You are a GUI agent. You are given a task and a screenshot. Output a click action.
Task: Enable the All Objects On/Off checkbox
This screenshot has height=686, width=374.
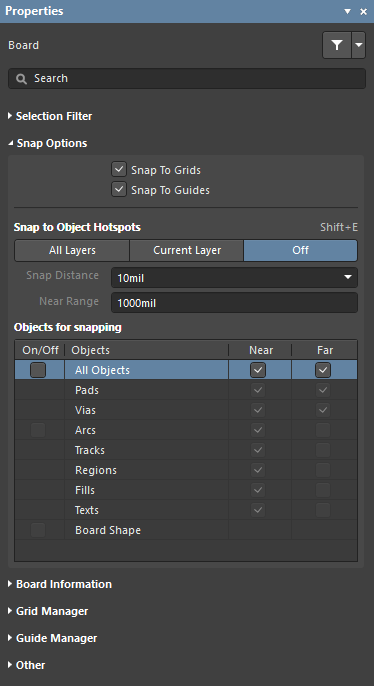(38, 370)
